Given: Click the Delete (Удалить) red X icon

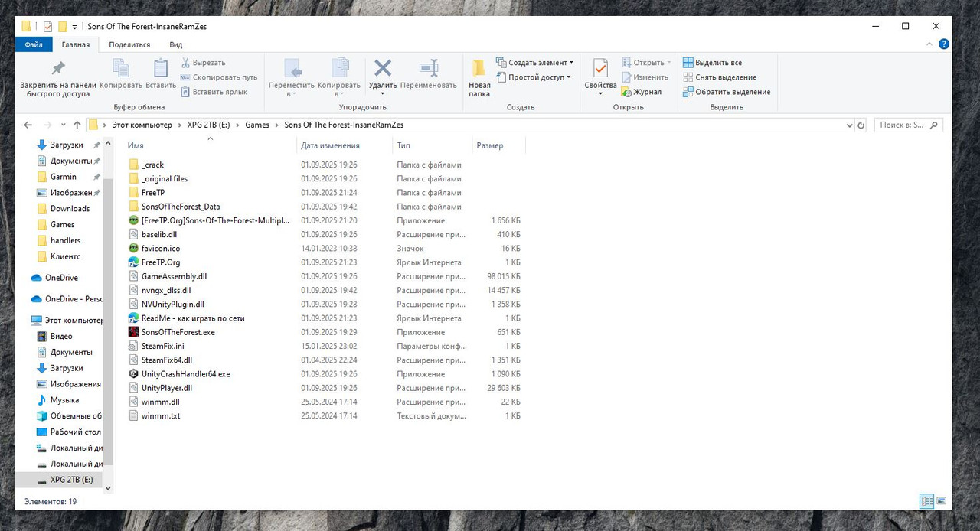Looking at the screenshot, I should point(383,67).
